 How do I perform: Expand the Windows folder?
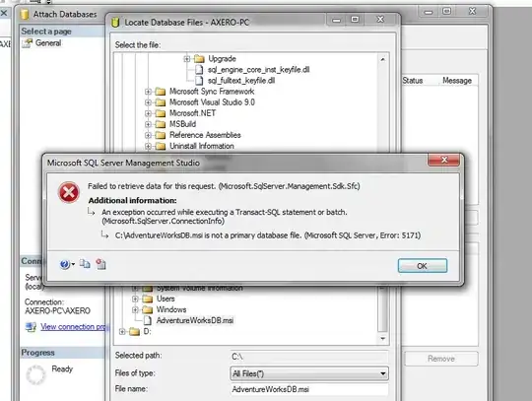[135, 309]
